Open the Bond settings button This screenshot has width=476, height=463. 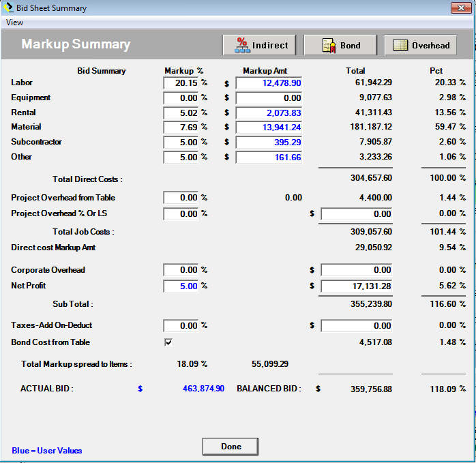[340, 45]
